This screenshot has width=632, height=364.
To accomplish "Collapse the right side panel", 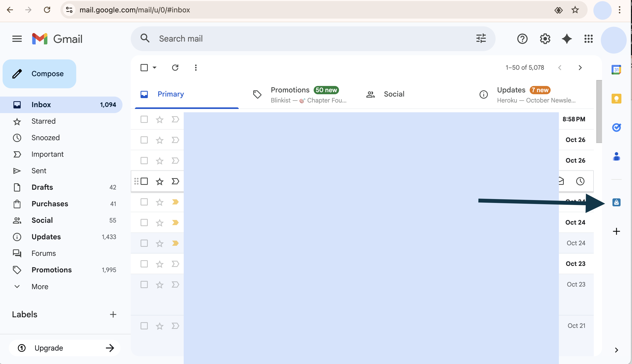I will pos(616,350).
